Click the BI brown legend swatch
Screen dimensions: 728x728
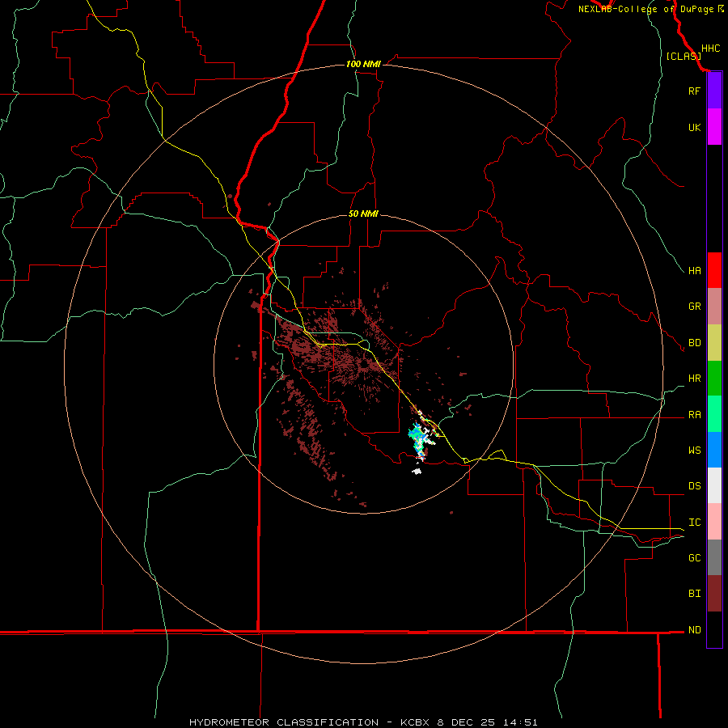tap(714, 594)
